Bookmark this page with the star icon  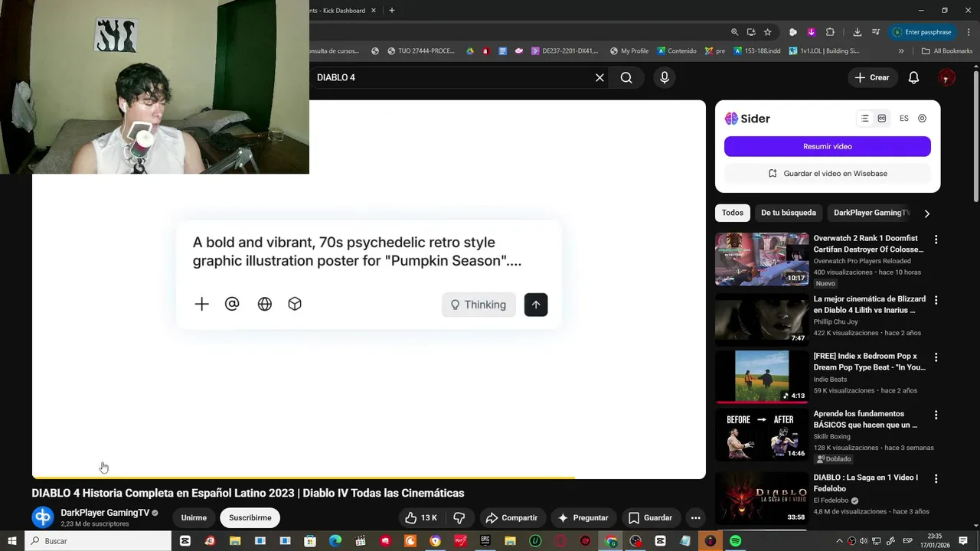point(767,32)
